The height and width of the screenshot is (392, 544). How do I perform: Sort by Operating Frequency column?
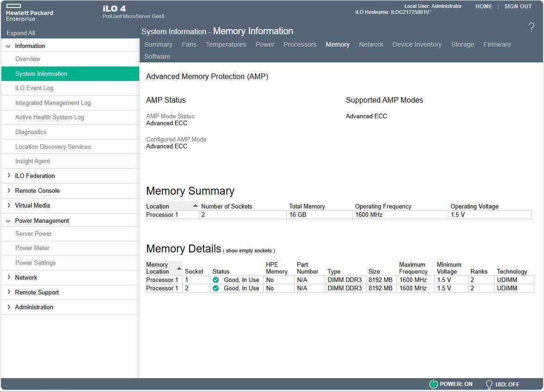[383, 206]
